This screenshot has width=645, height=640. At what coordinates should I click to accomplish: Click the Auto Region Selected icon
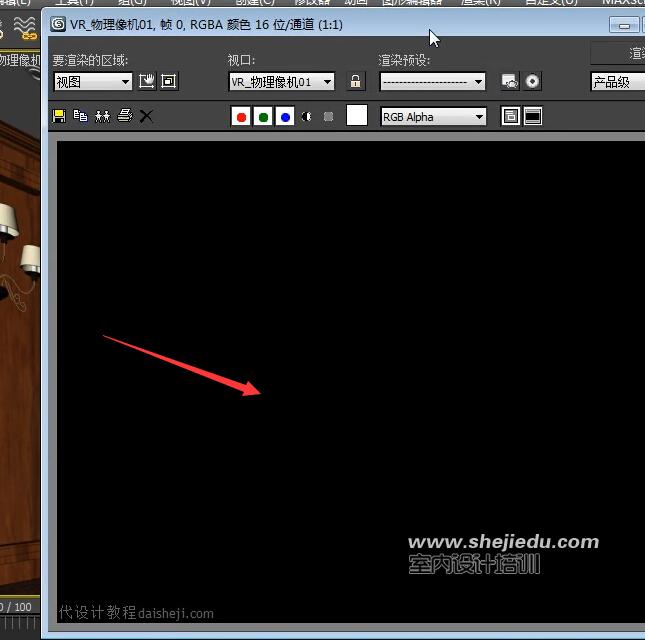point(169,81)
